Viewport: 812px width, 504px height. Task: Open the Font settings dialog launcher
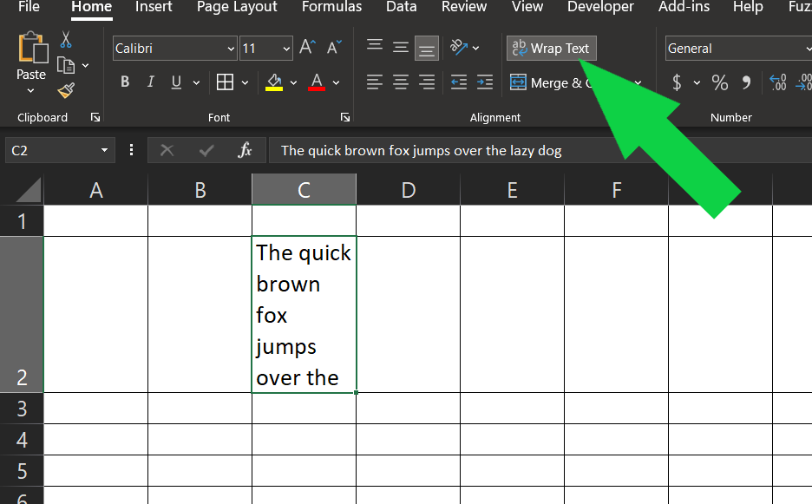pyautogui.click(x=345, y=117)
